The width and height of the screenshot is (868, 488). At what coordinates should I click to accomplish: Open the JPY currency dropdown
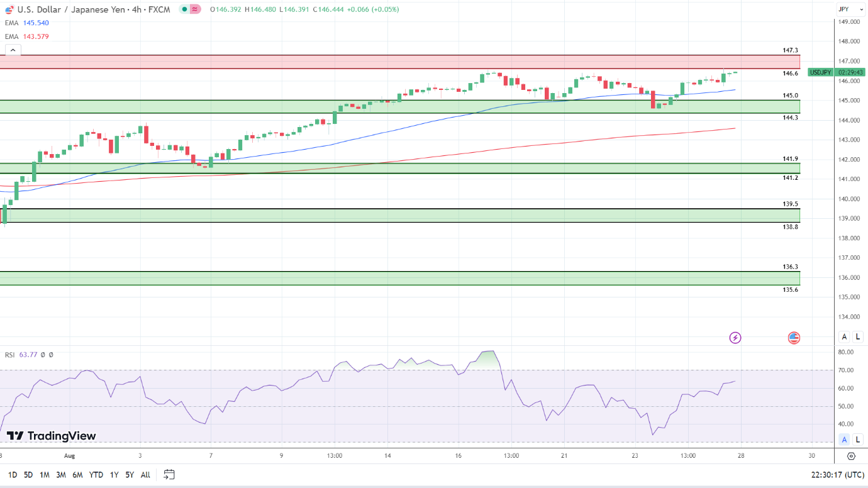pyautogui.click(x=851, y=9)
